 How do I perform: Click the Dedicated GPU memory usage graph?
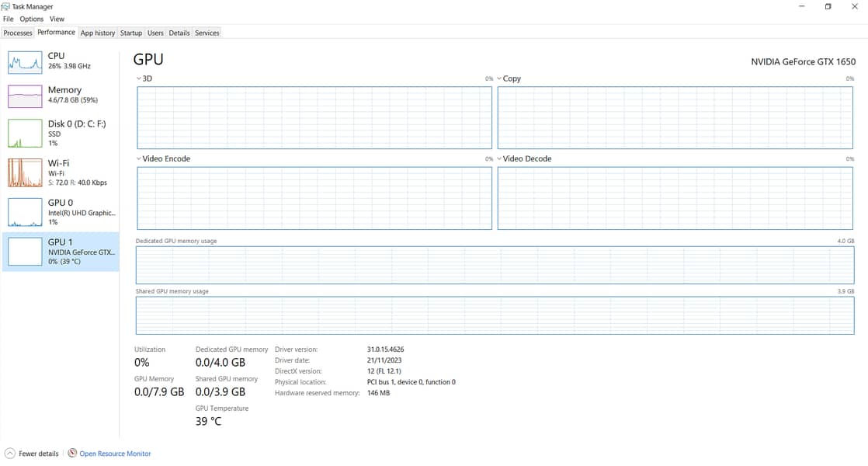495,266
